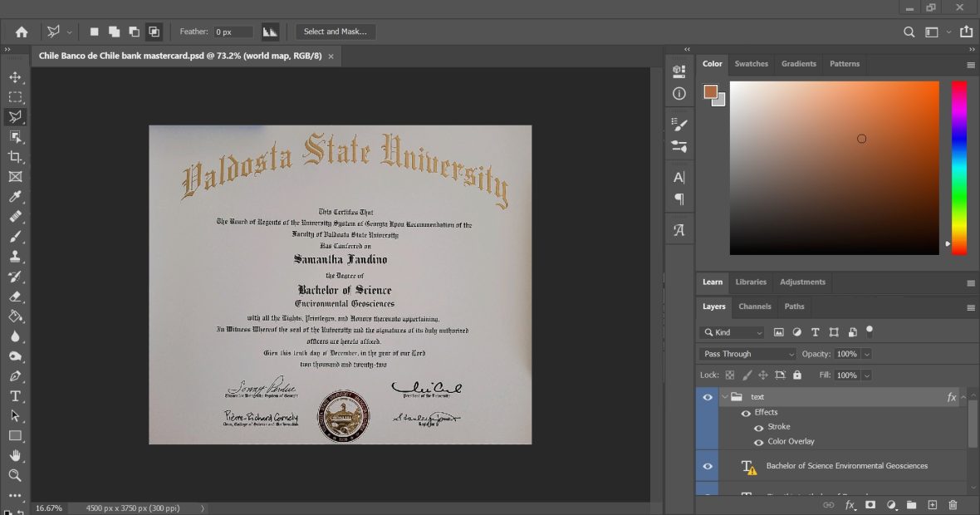The image size is (980, 515).
Task: Select the Eyedropper tool
Action: (x=15, y=197)
